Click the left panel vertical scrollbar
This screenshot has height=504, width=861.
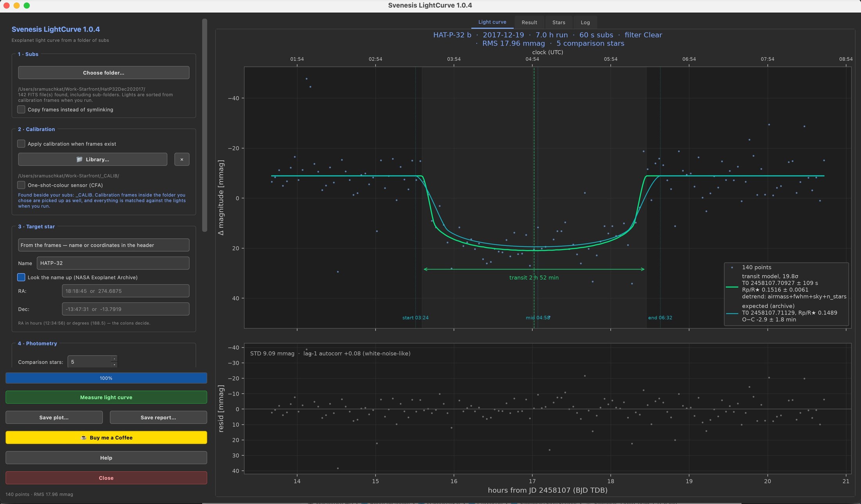204,125
